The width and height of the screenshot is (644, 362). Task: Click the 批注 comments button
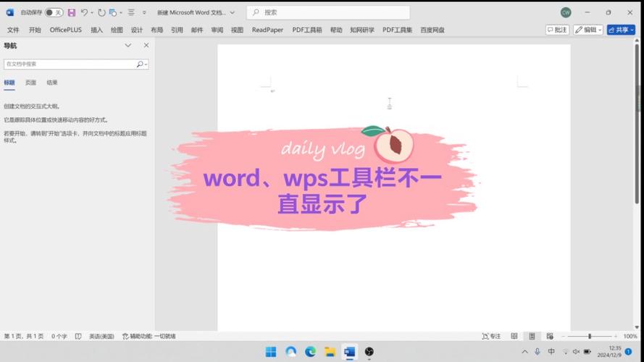coord(557,30)
